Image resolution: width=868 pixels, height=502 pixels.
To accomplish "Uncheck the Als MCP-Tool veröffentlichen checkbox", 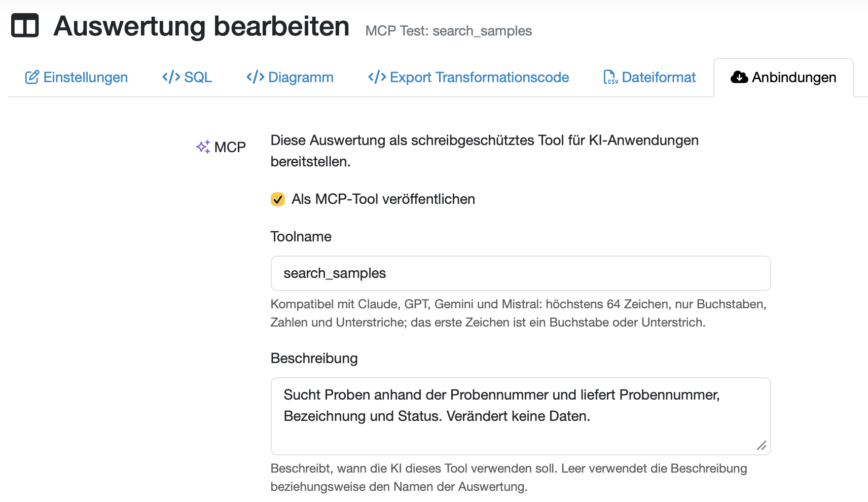I will tap(278, 199).
